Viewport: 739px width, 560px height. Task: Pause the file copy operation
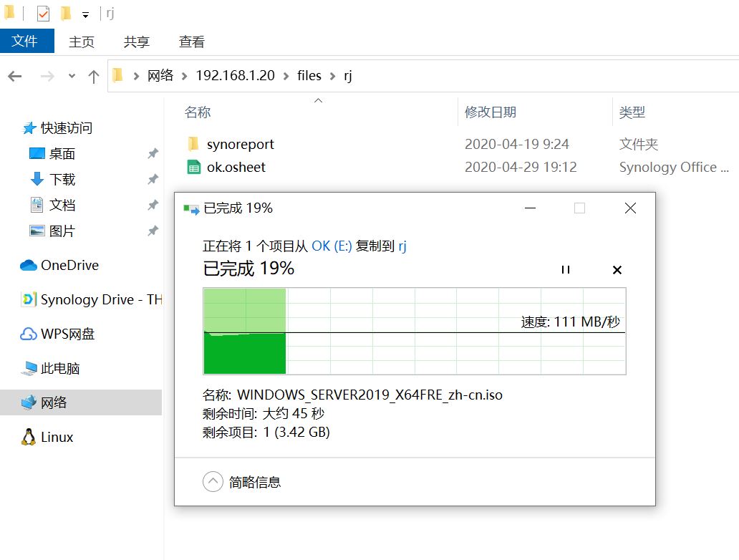tap(566, 270)
